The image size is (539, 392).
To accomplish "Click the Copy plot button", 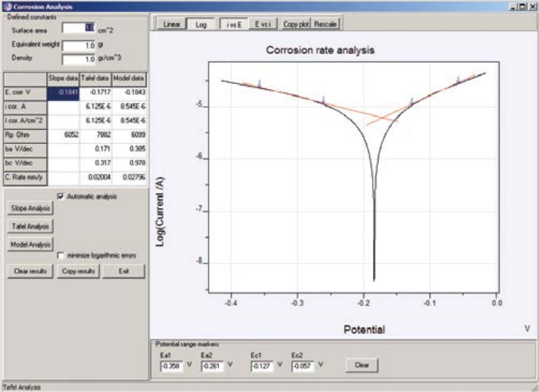I will tap(296, 24).
